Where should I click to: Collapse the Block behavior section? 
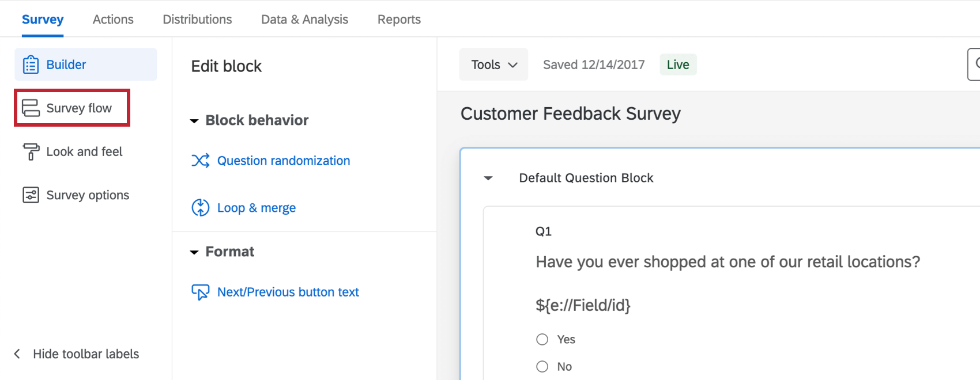tap(194, 121)
